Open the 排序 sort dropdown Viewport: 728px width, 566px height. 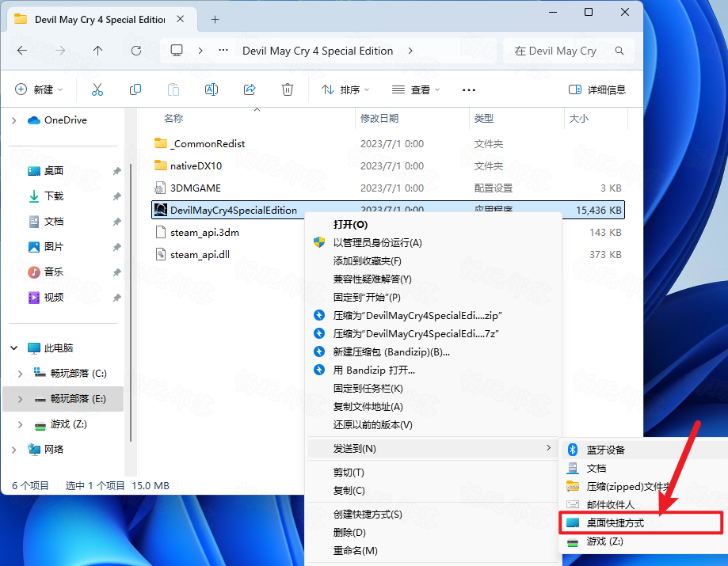coord(345,89)
